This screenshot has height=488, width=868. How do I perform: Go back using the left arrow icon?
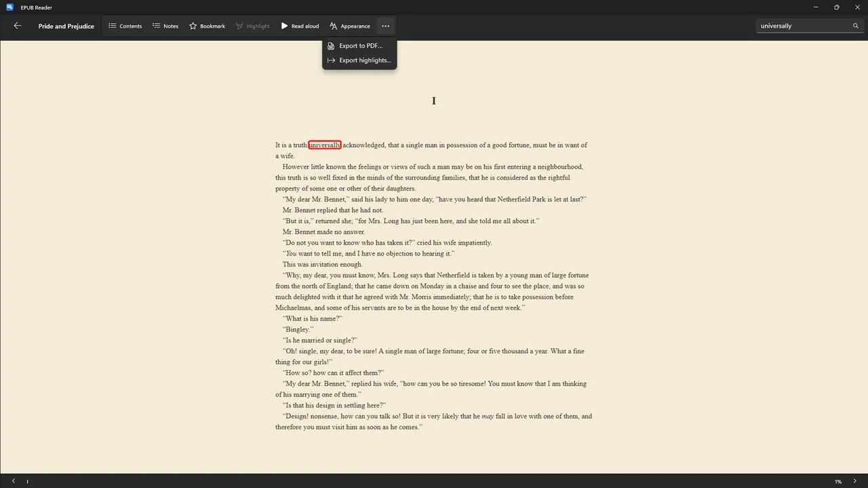point(18,26)
